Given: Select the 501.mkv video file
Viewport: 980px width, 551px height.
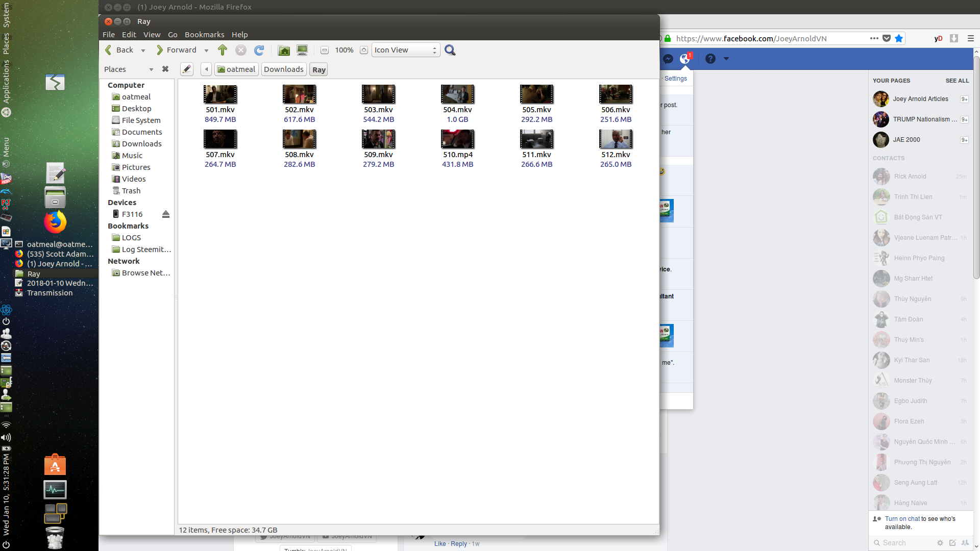Looking at the screenshot, I should click(220, 104).
